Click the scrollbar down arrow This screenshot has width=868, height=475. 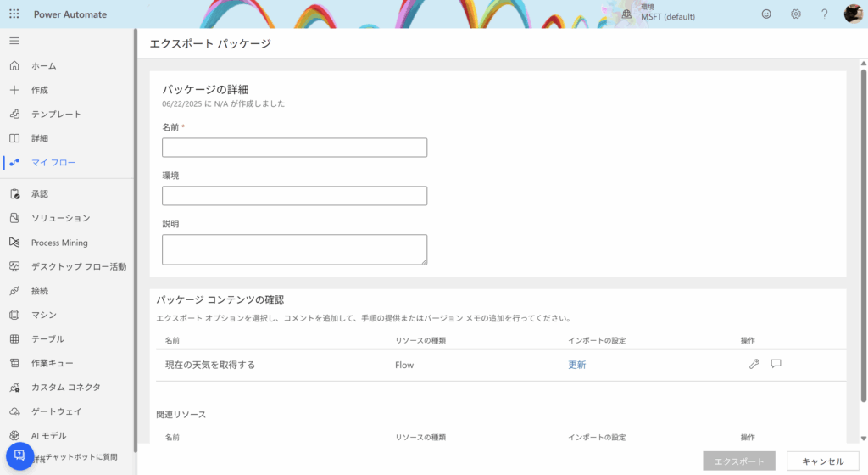coord(863,439)
